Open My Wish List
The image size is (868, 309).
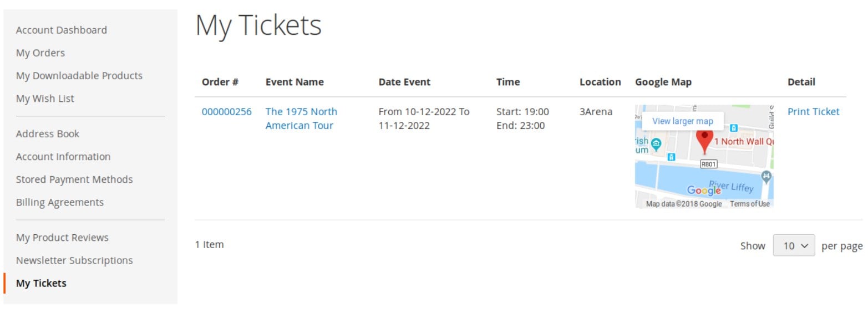pos(45,99)
